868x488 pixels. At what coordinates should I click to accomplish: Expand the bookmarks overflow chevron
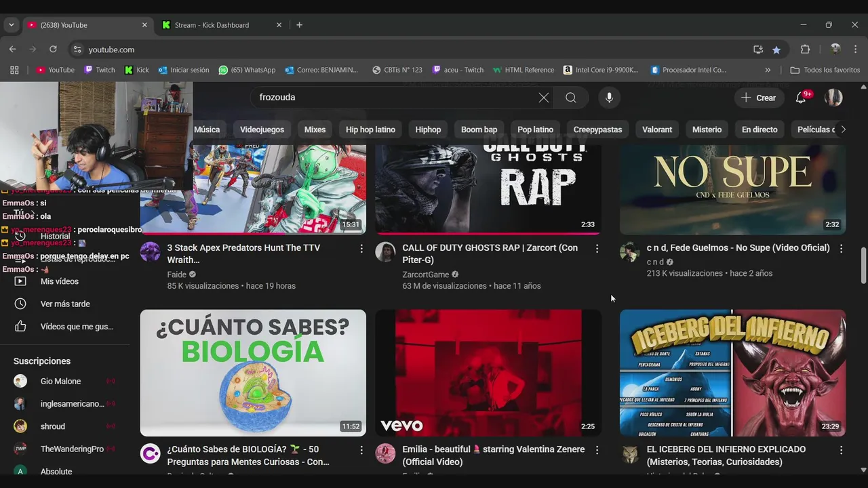click(x=768, y=70)
